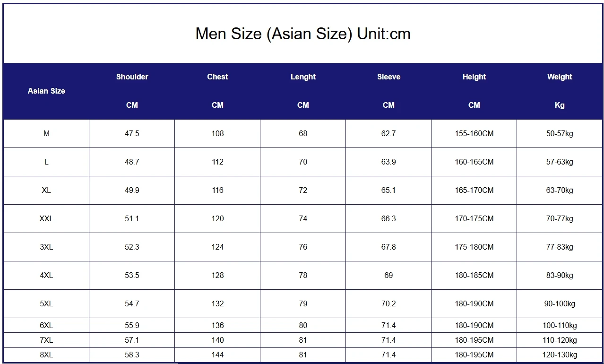This screenshot has width=604, height=364.
Task: Select the 3XL size row label
Action: [x=46, y=247]
